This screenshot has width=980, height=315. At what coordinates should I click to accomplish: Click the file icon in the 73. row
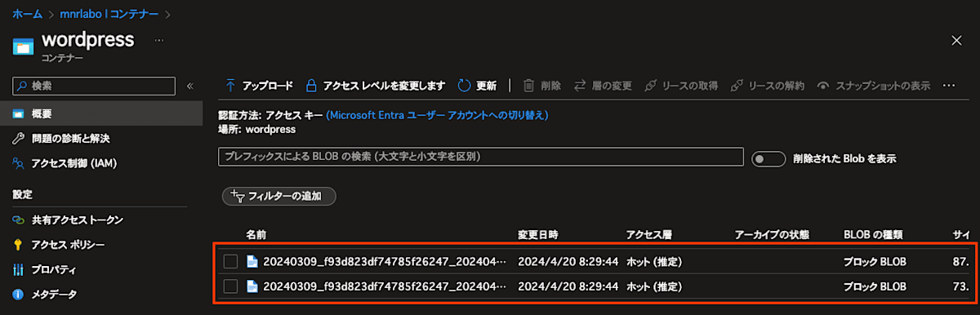tap(252, 286)
